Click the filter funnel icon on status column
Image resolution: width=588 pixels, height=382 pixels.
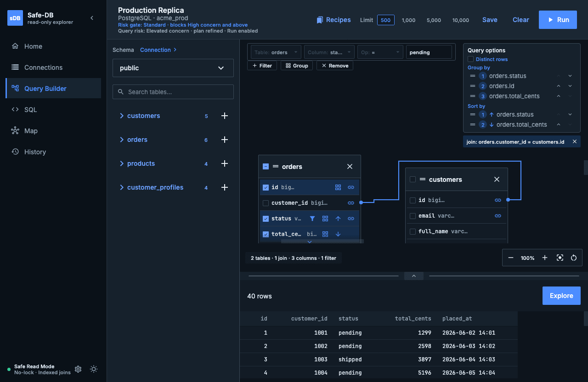[x=312, y=219]
